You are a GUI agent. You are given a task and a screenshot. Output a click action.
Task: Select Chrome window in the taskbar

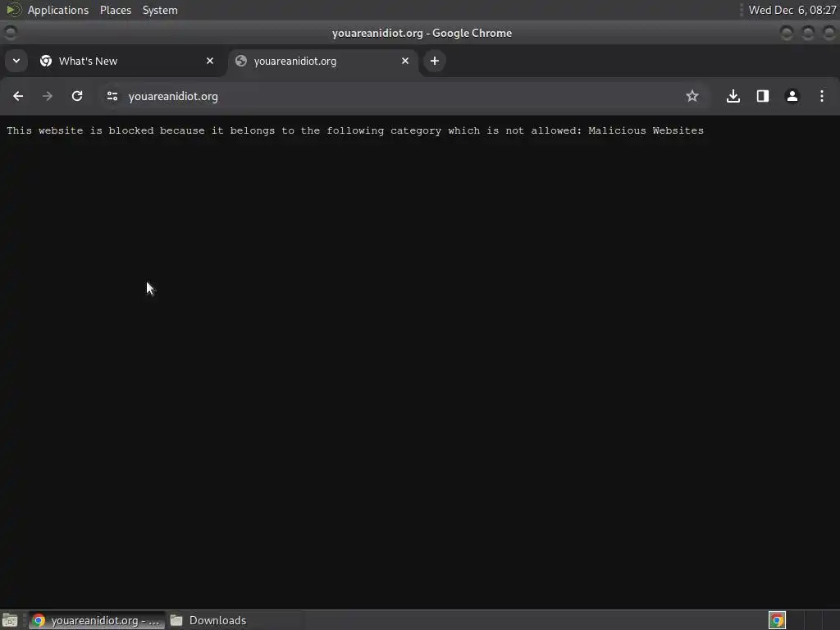point(97,620)
